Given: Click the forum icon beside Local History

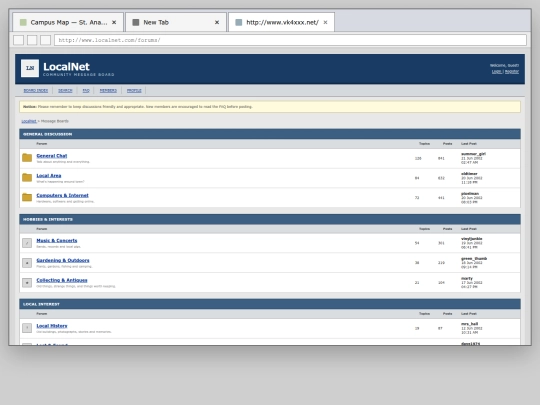Looking at the screenshot, I should coord(27,328).
